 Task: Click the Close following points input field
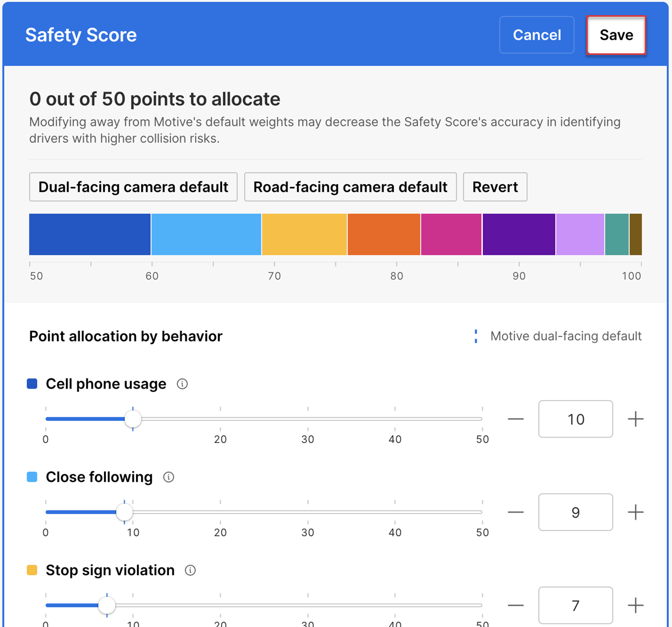pos(575,512)
